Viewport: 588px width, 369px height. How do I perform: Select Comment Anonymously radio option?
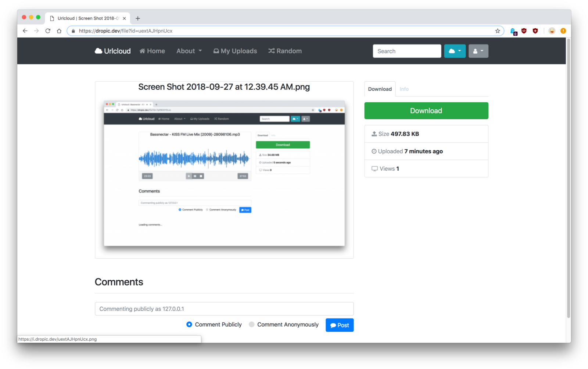click(x=252, y=324)
